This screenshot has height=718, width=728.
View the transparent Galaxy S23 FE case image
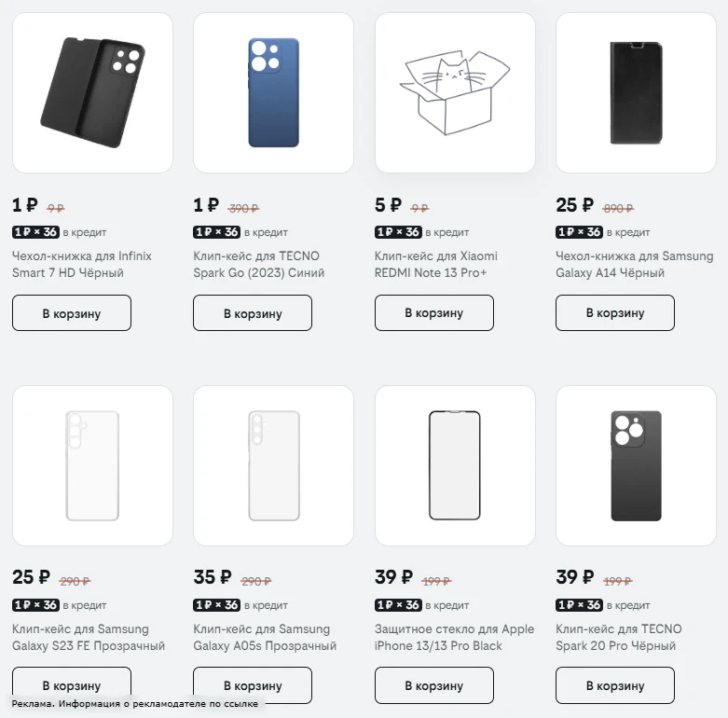pos(92,465)
